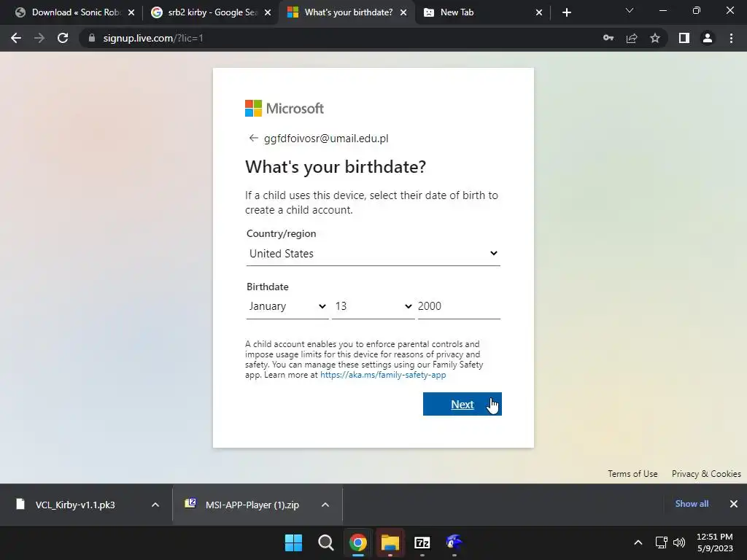Open the browser side panel
Viewport: 747px width, 560px height.
tap(684, 38)
